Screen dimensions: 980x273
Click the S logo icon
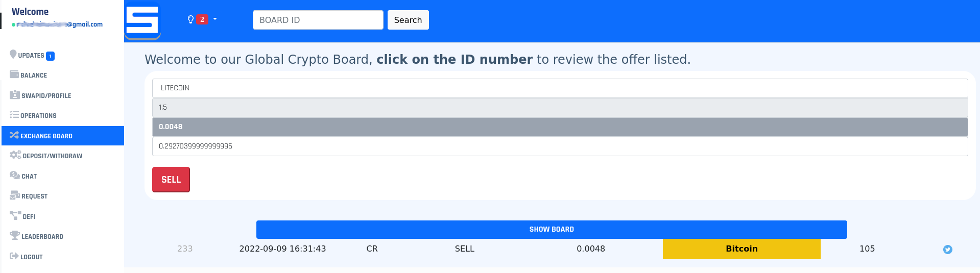(x=142, y=21)
